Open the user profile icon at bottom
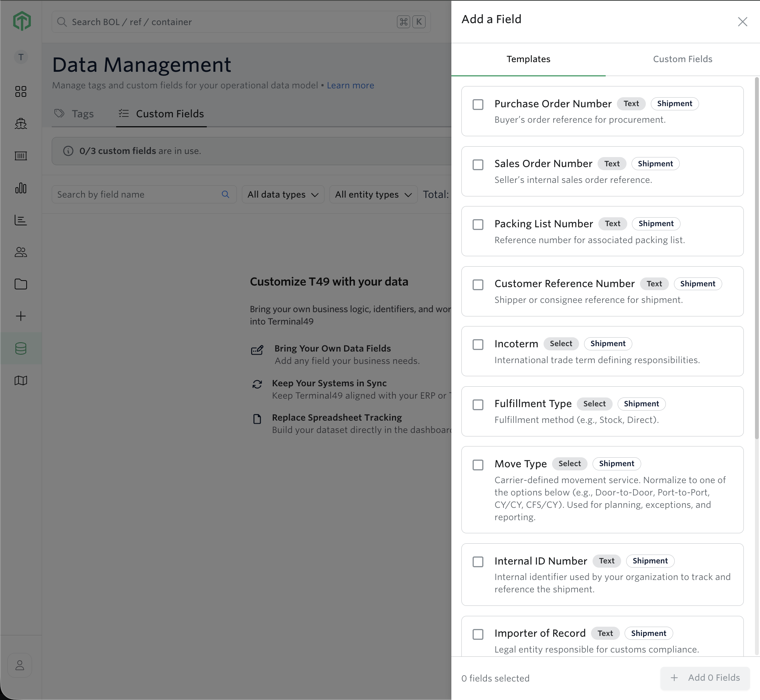This screenshot has height=700, width=760. click(x=20, y=665)
